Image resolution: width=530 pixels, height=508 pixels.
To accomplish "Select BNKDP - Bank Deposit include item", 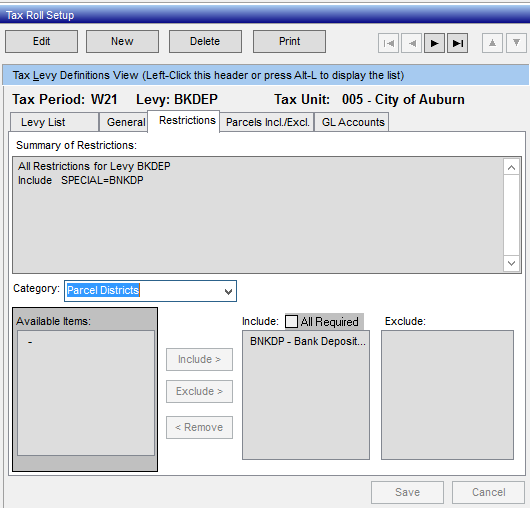I will (308, 341).
